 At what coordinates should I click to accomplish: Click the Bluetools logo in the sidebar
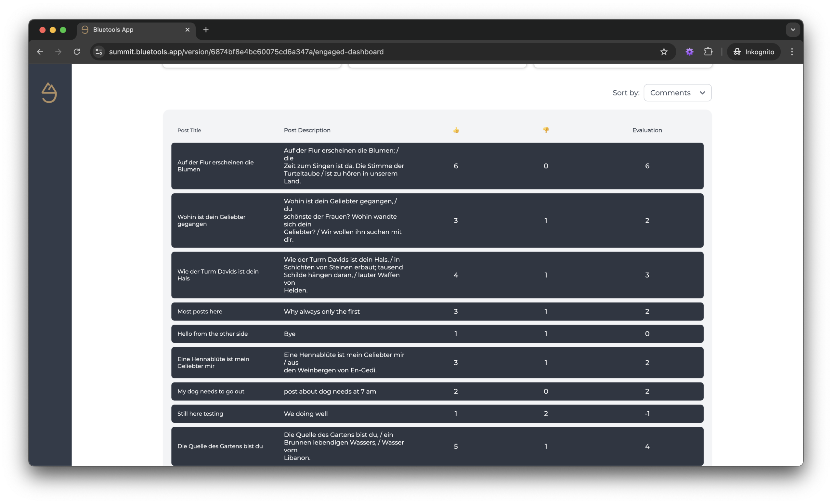(49, 93)
